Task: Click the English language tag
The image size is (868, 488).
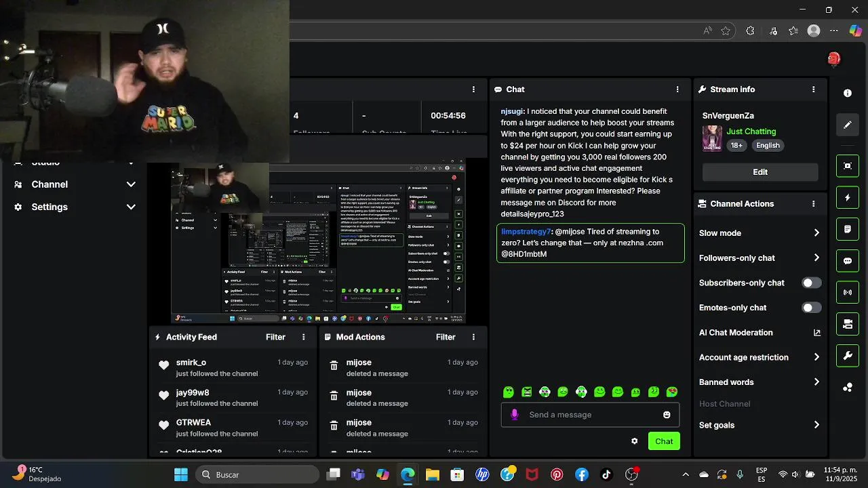Action: [x=768, y=145]
